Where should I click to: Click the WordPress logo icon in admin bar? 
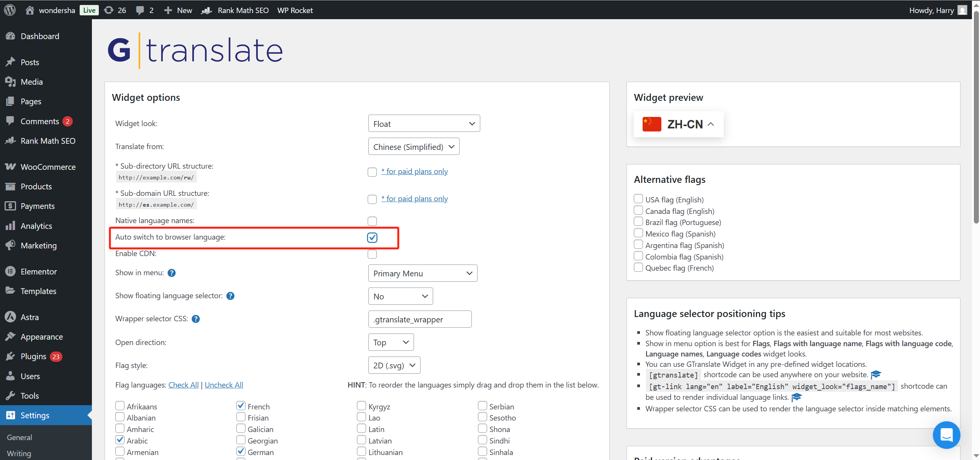10,10
